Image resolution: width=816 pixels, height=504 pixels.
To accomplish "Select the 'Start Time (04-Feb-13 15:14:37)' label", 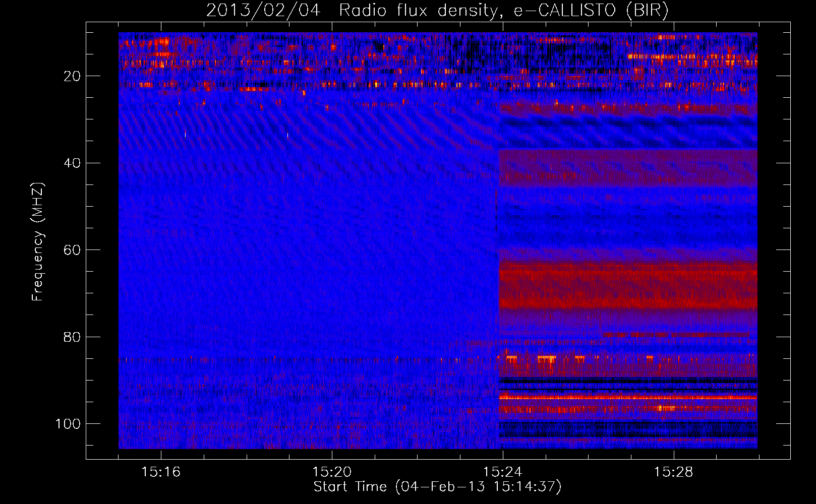I will [x=437, y=487].
